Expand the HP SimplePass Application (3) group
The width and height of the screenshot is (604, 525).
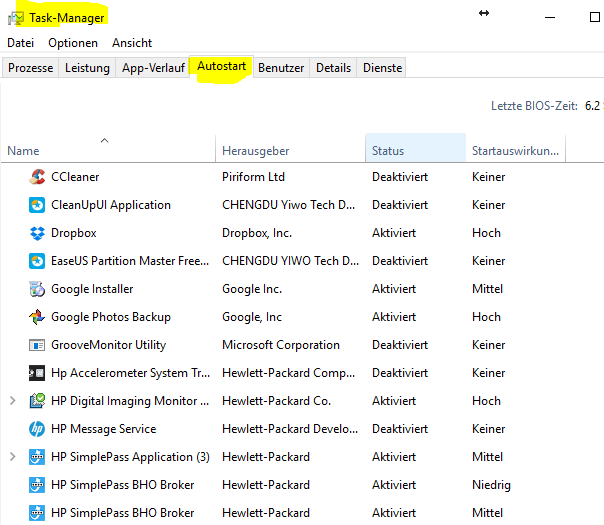coord(13,457)
